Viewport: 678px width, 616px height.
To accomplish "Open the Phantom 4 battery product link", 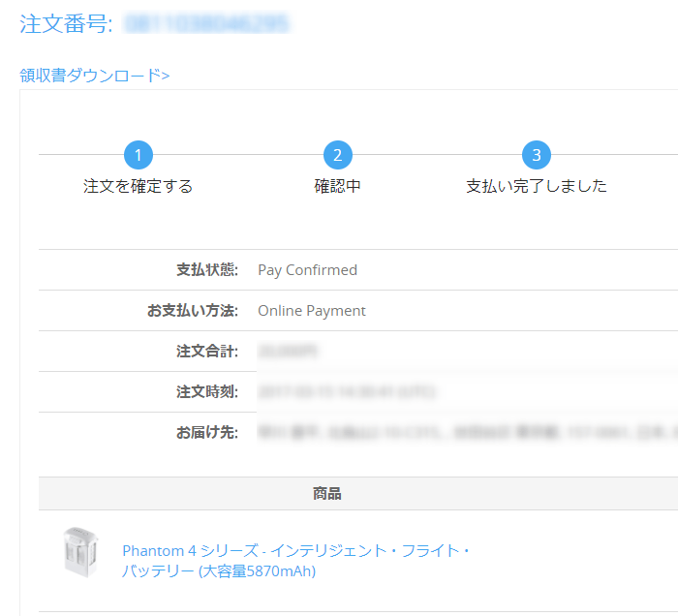I will 295,561.
